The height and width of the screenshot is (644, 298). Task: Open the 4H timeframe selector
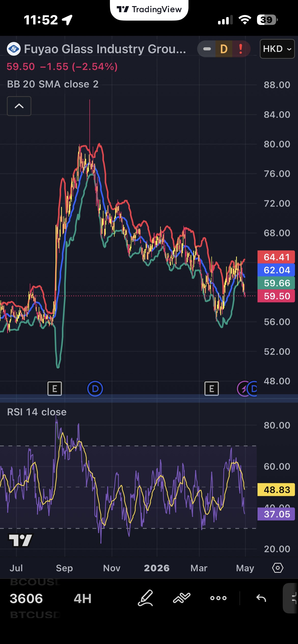(83, 598)
